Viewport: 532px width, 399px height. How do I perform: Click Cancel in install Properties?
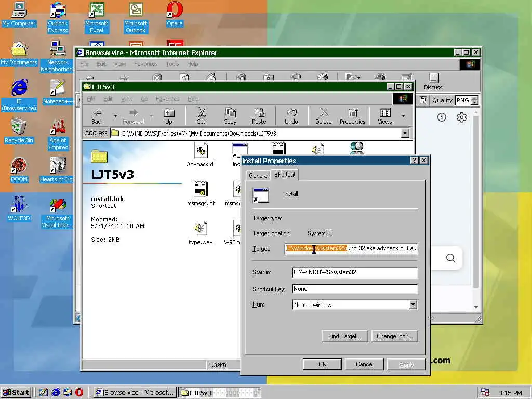click(364, 364)
